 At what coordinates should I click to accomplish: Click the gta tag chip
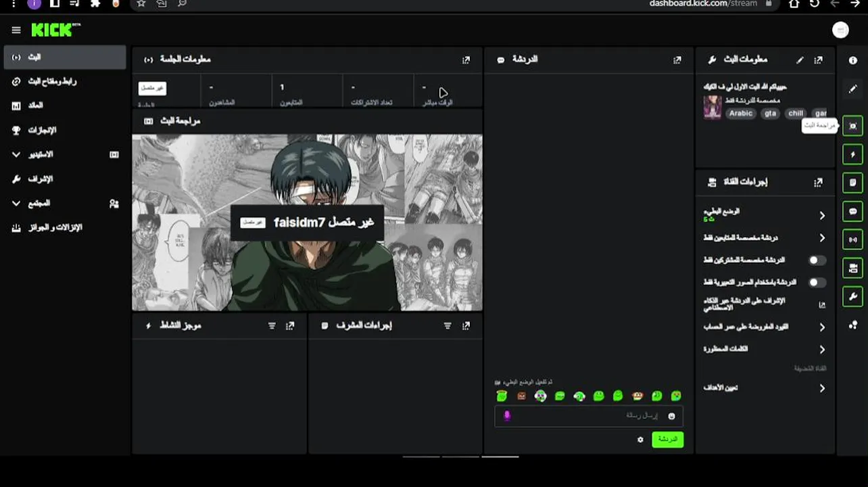coord(770,114)
